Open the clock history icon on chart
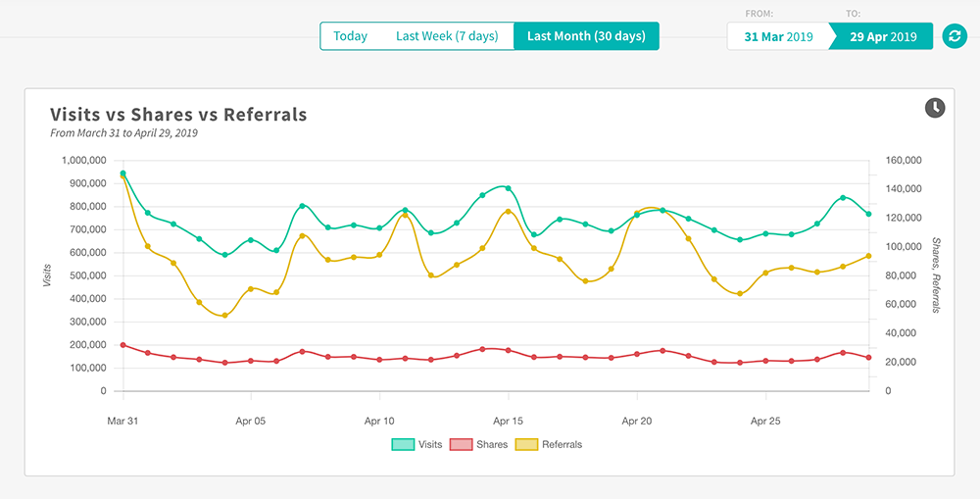This screenshot has height=499, width=980. [935, 108]
